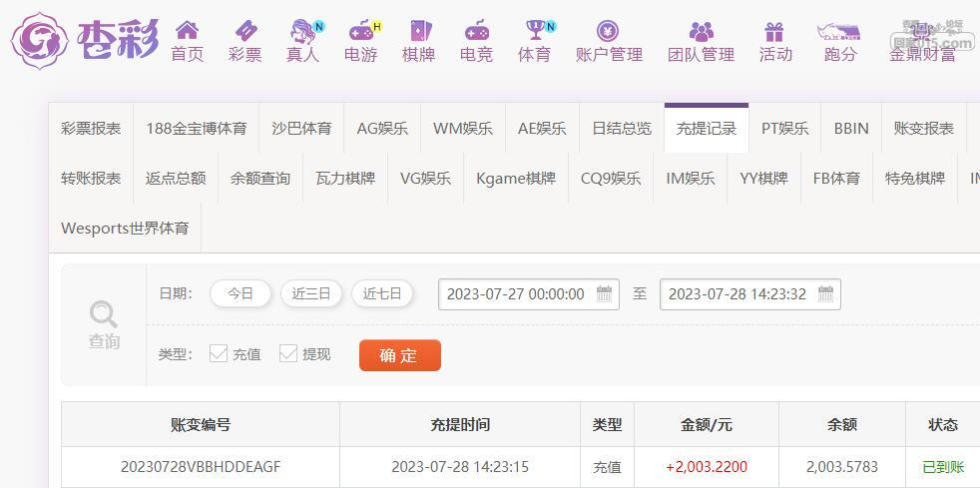
Task: Open the 棋牌 card games icon
Action: pos(418,30)
